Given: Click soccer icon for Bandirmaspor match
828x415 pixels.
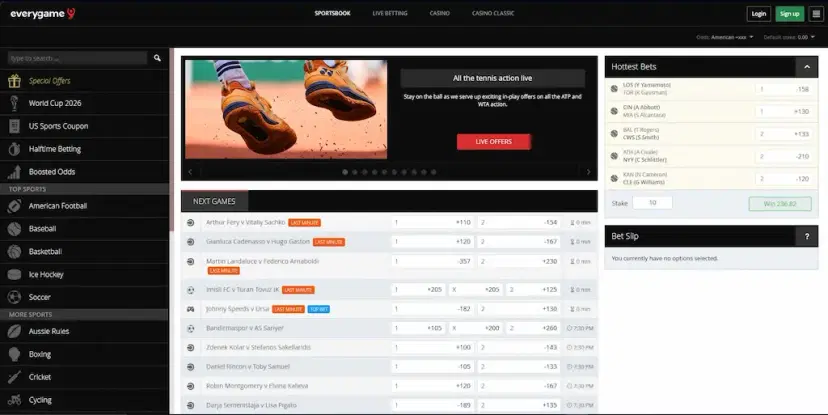Looking at the screenshot, I should pos(191,328).
